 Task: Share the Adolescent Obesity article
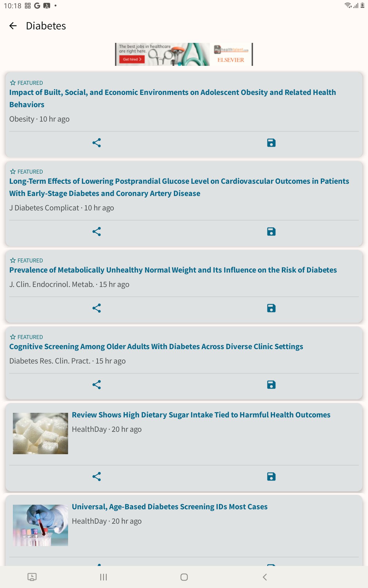tap(97, 143)
